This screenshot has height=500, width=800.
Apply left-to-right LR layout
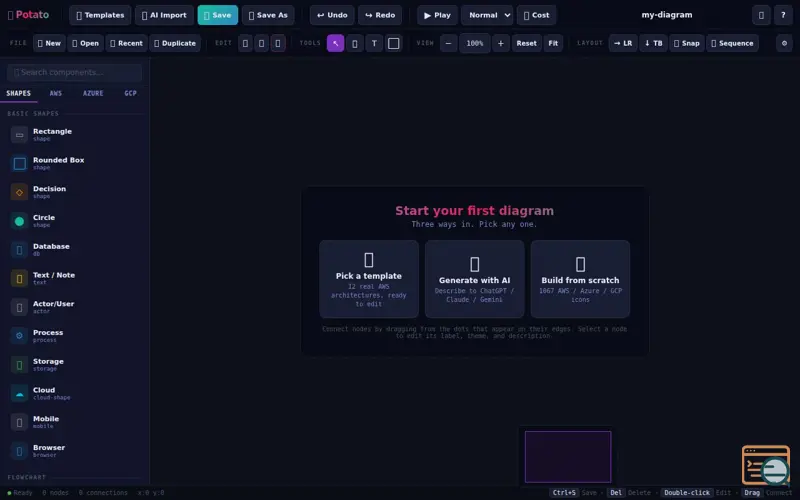coord(623,43)
